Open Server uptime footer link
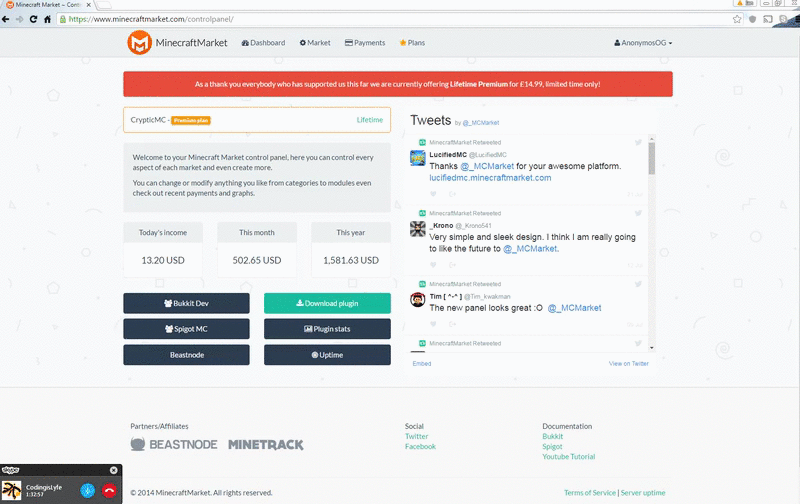Image resolution: width=800 pixels, height=504 pixels. (x=643, y=493)
